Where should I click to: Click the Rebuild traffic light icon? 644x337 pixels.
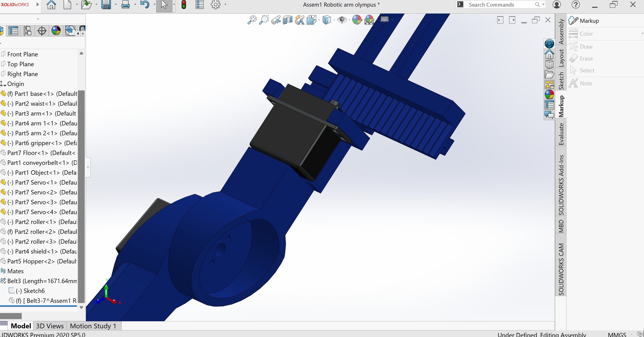[x=184, y=5]
